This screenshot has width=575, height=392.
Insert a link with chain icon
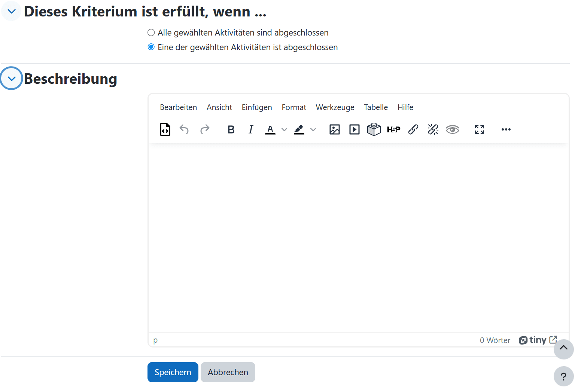[413, 129]
